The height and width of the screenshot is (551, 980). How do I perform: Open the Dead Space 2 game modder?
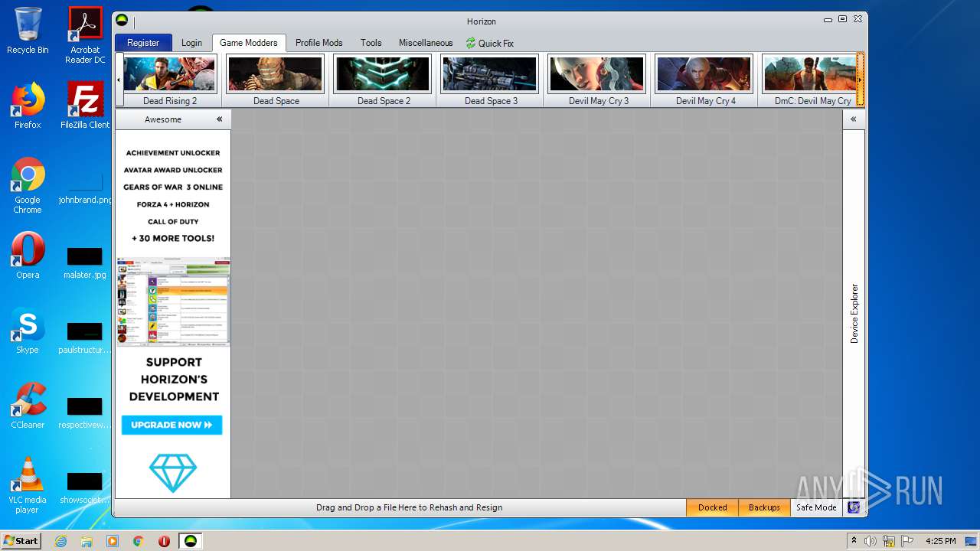pyautogui.click(x=383, y=80)
